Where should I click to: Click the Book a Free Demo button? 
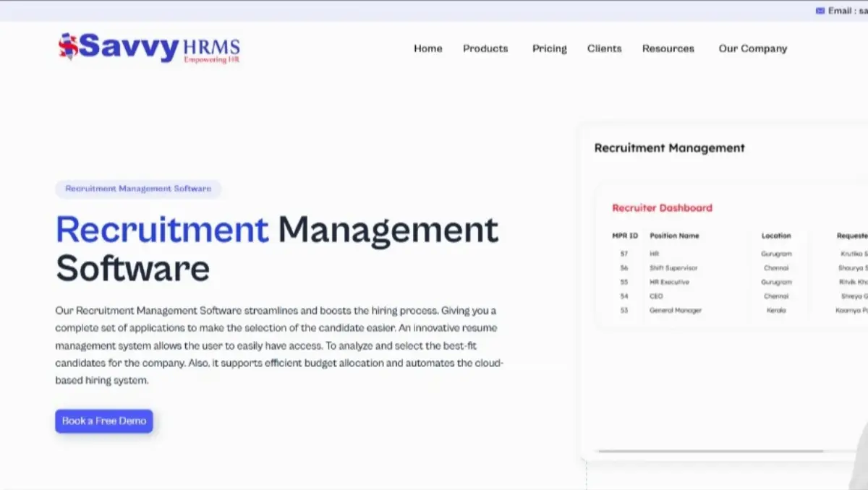point(104,421)
